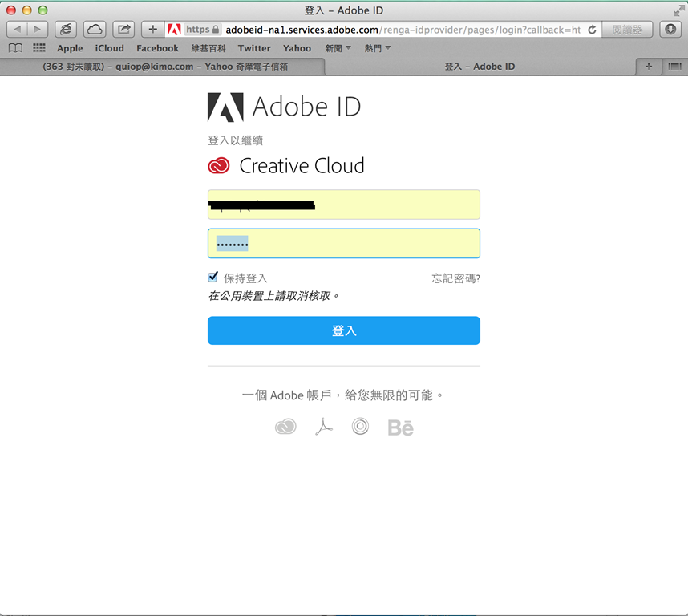
Task: Open a new tab with tab bar plus
Action: pyautogui.click(x=649, y=67)
